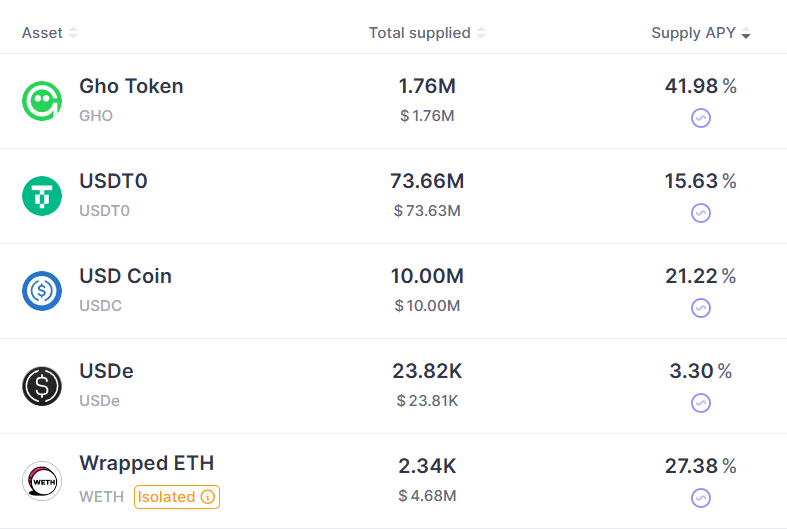Select the Wrapped ETH asset name
This screenshot has width=787, height=529.
click(146, 463)
